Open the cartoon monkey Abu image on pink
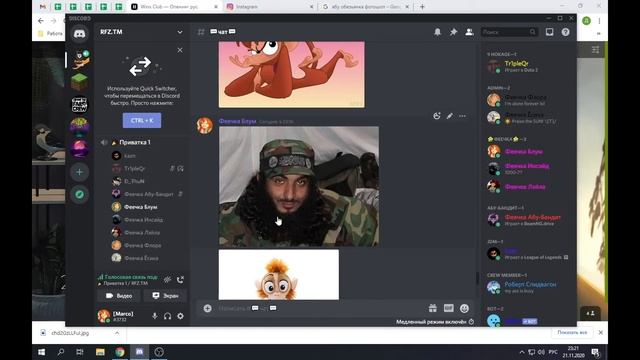Screen dimensions: 640x360 tap(292, 74)
